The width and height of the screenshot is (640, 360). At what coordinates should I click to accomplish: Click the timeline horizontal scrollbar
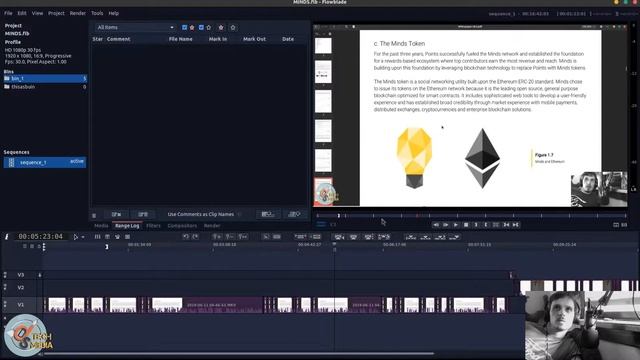(x=239, y=353)
